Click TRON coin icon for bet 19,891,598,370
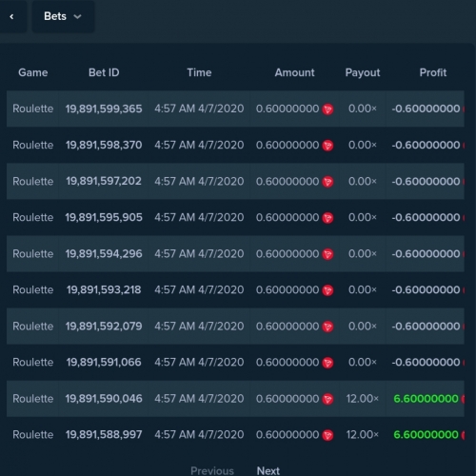This screenshot has width=476, height=476. tap(327, 146)
